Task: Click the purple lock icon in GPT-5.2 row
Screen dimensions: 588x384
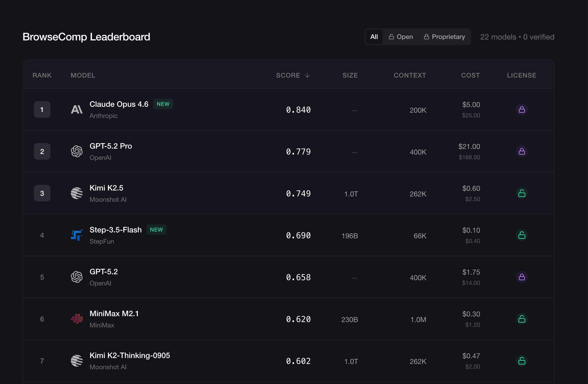Action: [x=522, y=277]
